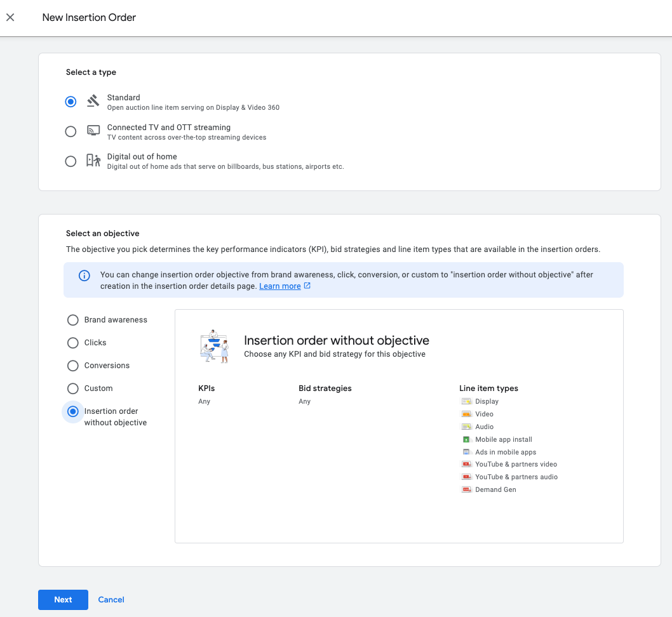672x617 pixels.
Task: Choose Connected TV and OTT streaming option
Action: pyautogui.click(x=71, y=131)
